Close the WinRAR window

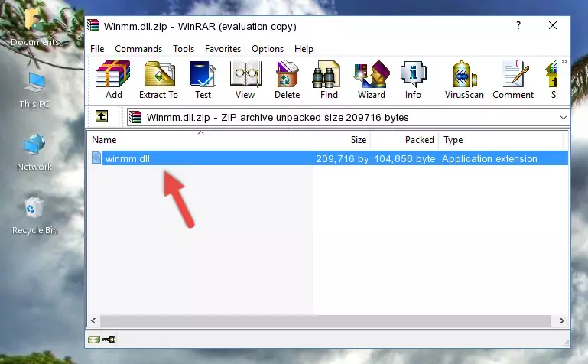point(553,25)
